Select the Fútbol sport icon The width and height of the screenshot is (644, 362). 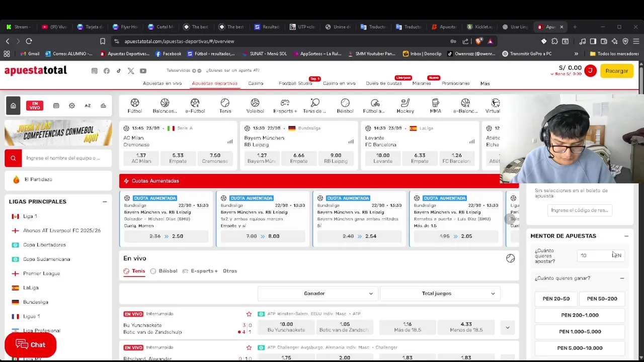[x=134, y=106]
